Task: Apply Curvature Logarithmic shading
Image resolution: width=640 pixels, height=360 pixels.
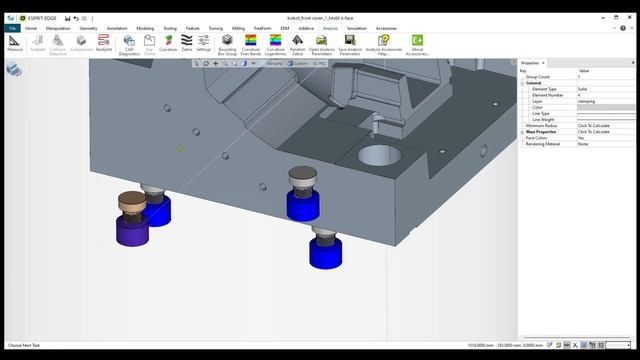Action: coord(276,44)
